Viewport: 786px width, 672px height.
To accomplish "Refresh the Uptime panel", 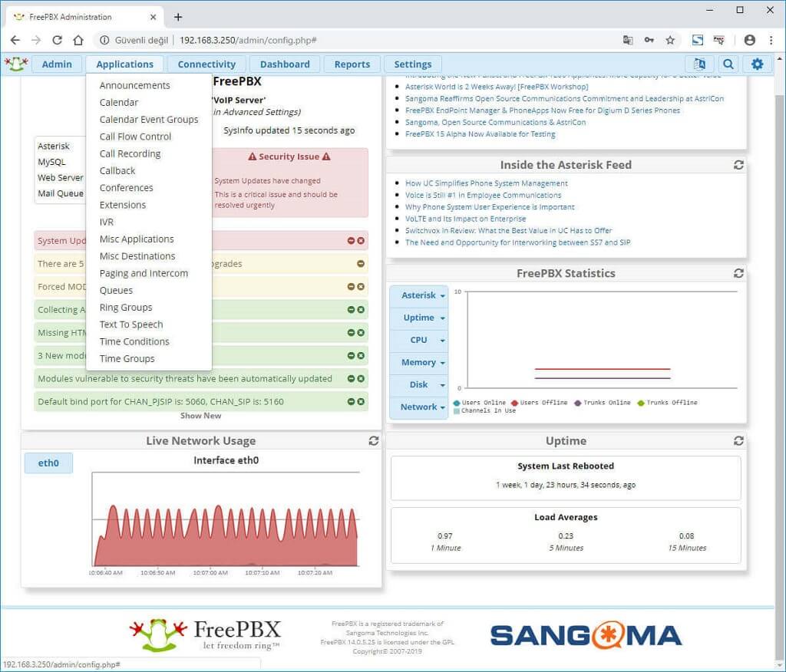I will pos(738,440).
